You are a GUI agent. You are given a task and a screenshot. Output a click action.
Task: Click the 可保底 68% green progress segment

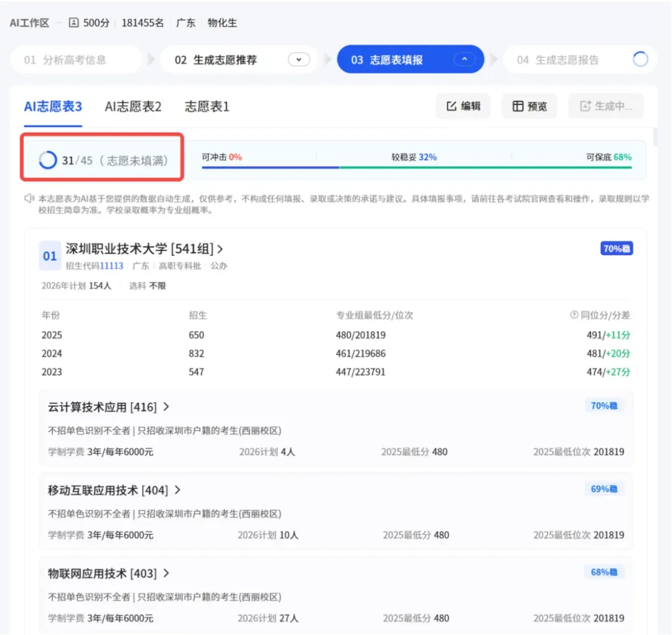pyautogui.click(x=485, y=167)
